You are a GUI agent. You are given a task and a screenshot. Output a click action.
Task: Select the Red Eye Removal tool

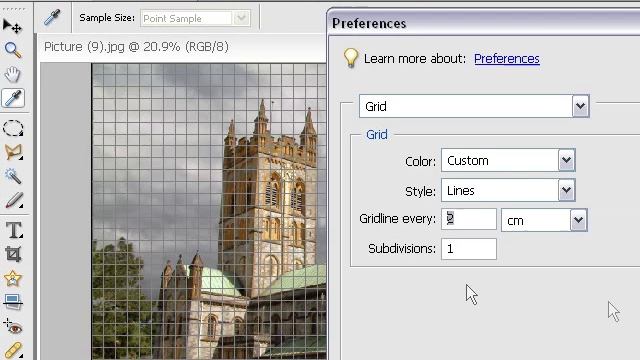click(13, 327)
